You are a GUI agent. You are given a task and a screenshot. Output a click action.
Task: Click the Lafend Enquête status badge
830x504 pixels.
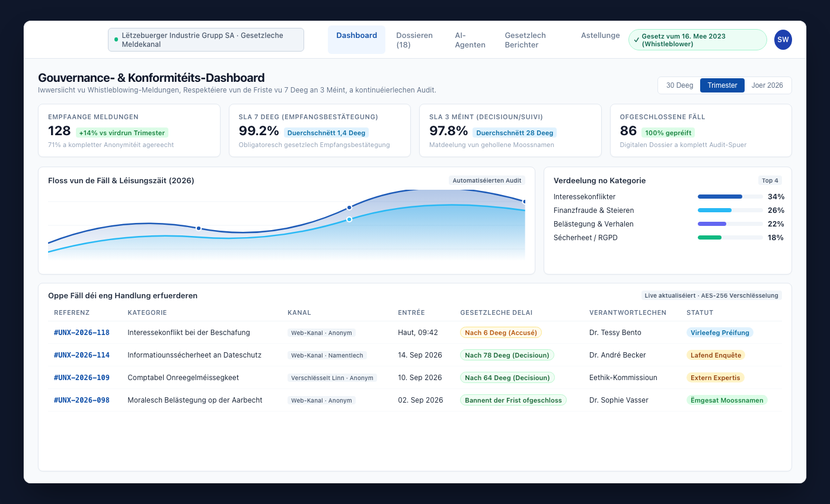716,355
